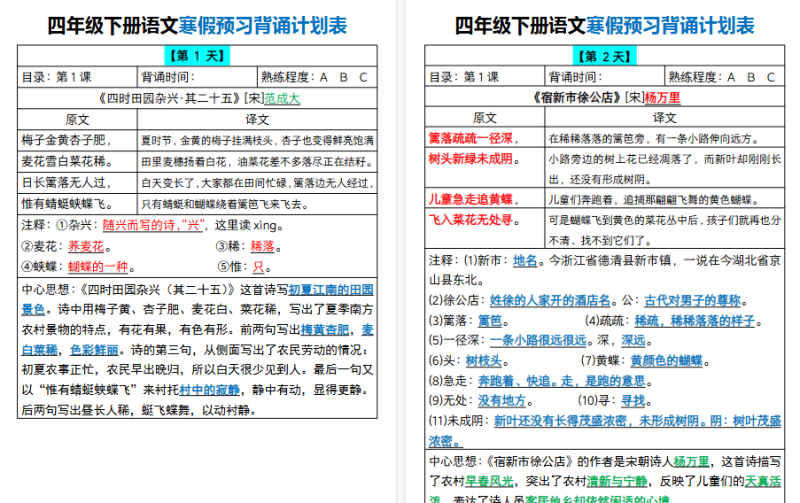800x503 pixels.
Task: Click the '【第 2天】' highlighted header
Action: [x=605, y=55]
